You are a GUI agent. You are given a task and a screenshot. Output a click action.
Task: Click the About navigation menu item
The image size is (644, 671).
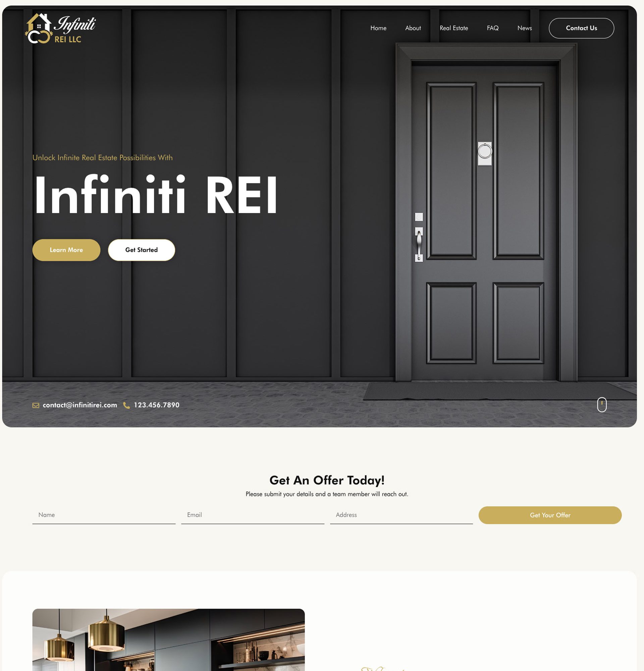[413, 28]
